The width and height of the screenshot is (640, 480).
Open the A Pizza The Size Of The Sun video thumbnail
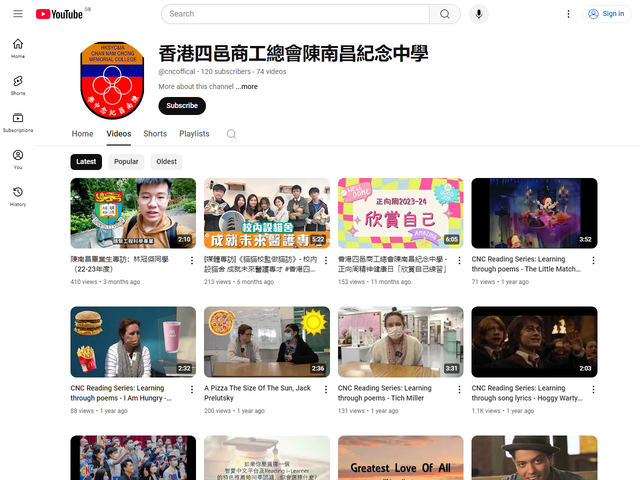(267, 341)
